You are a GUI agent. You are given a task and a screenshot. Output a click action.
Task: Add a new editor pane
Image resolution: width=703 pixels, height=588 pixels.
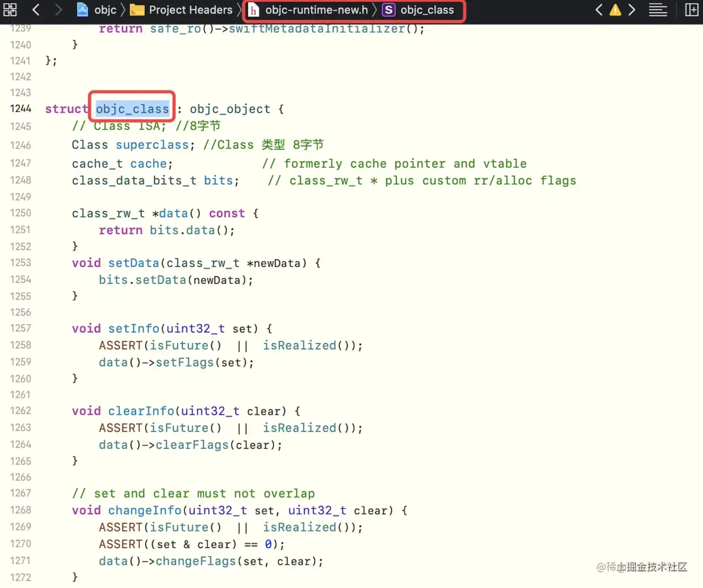(x=692, y=10)
